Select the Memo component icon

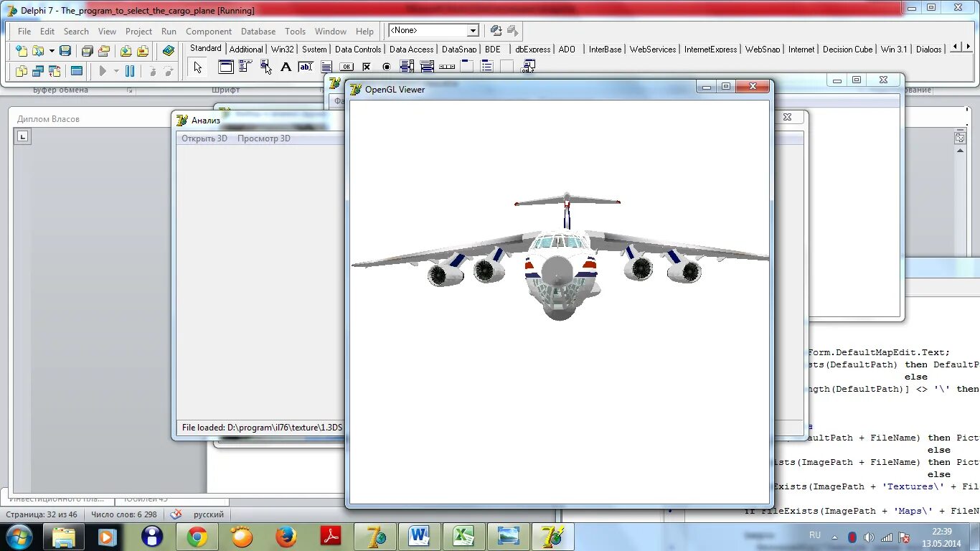[326, 67]
